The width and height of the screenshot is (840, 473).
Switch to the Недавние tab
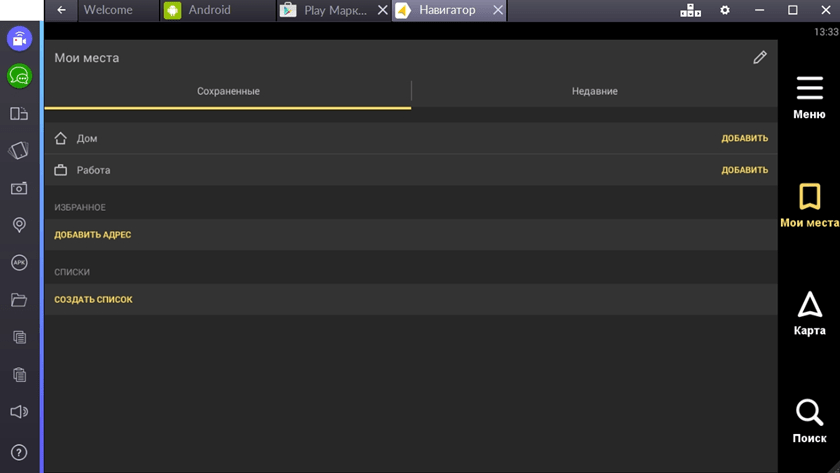pyautogui.click(x=594, y=91)
